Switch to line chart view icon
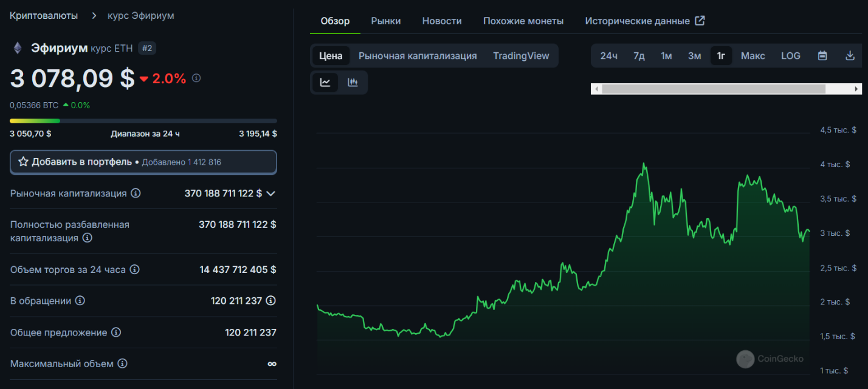This screenshot has width=868, height=389. click(325, 83)
